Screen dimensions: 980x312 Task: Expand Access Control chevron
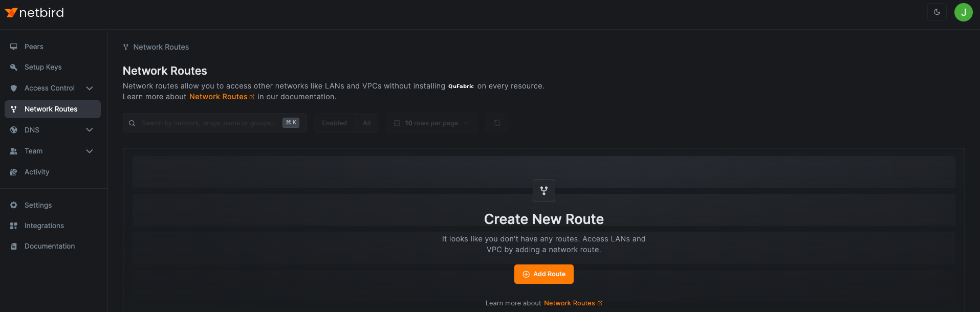pyautogui.click(x=90, y=88)
